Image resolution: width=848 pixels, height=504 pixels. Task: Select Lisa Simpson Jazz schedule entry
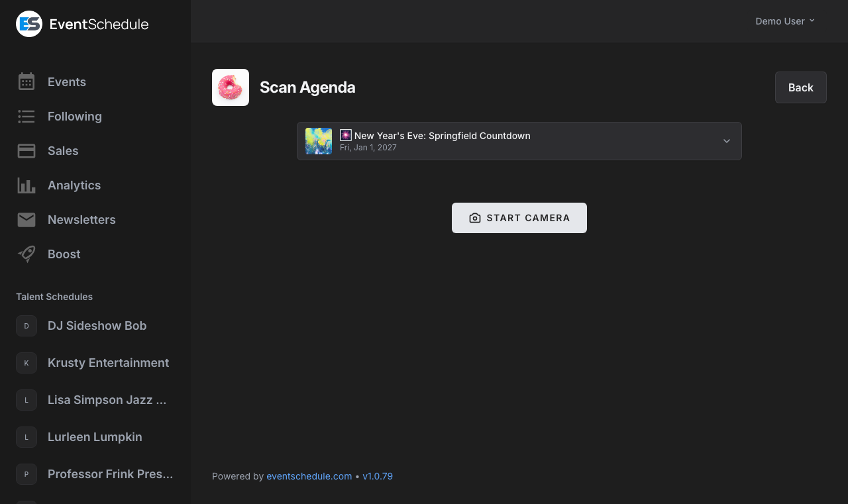pyautogui.click(x=107, y=400)
